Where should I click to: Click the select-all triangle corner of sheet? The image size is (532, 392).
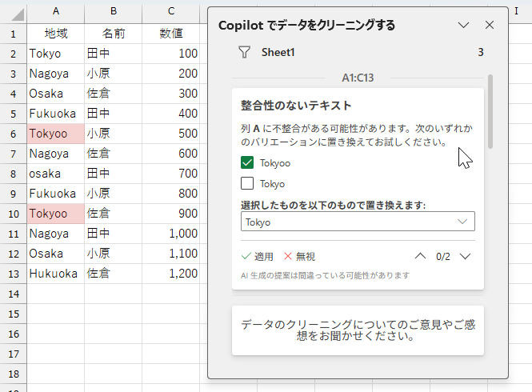[x=16, y=14]
